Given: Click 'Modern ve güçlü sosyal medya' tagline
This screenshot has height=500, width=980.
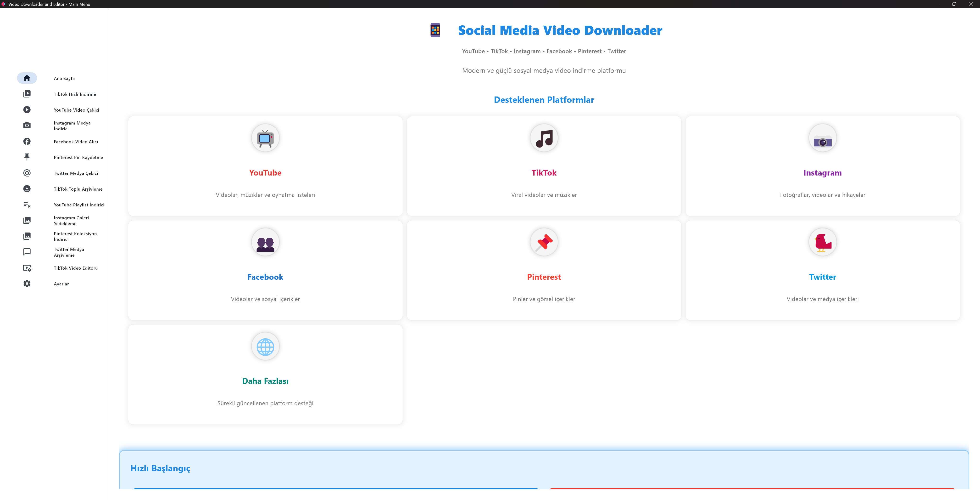Looking at the screenshot, I should point(544,71).
